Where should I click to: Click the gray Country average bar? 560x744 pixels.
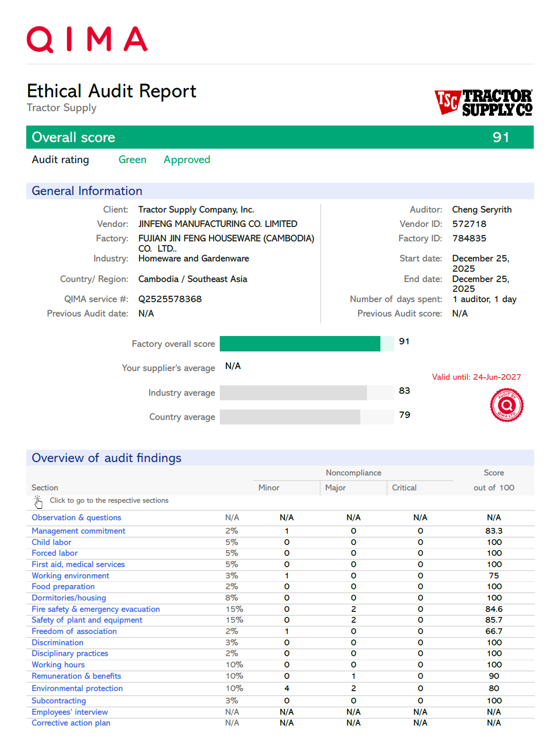pyautogui.click(x=290, y=417)
